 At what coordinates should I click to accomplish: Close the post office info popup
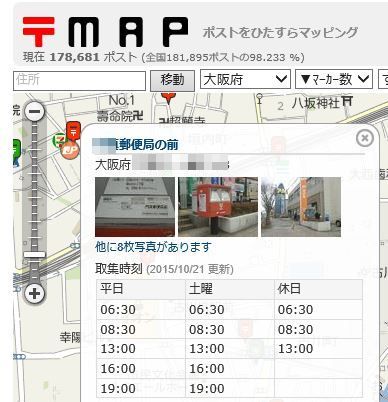point(365,138)
